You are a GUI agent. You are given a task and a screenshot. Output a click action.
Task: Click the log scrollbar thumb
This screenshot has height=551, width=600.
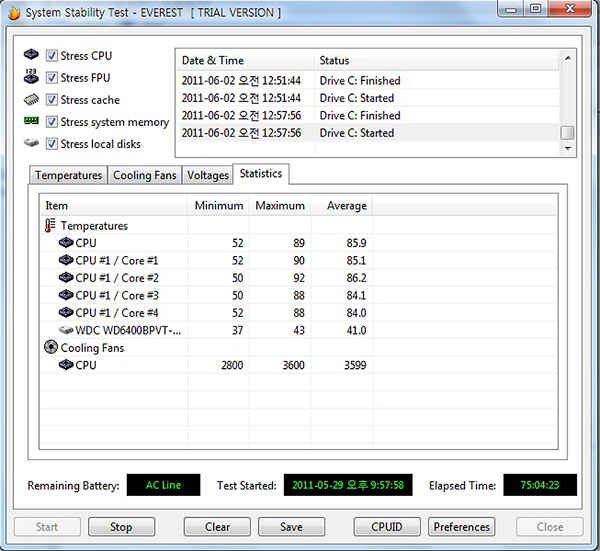click(567, 133)
